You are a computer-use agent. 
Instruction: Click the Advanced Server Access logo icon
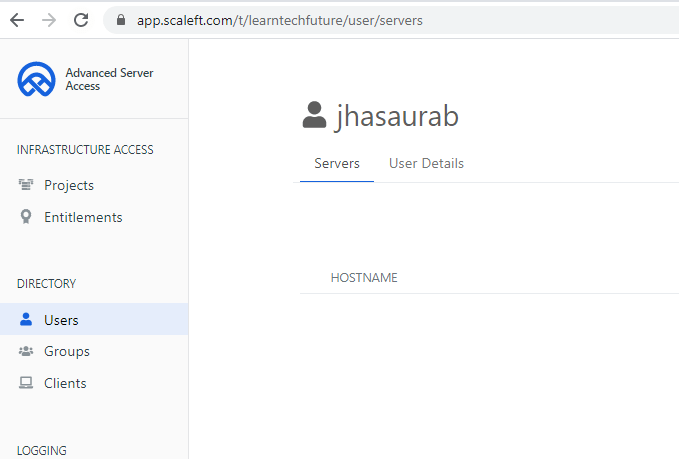(36, 79)
